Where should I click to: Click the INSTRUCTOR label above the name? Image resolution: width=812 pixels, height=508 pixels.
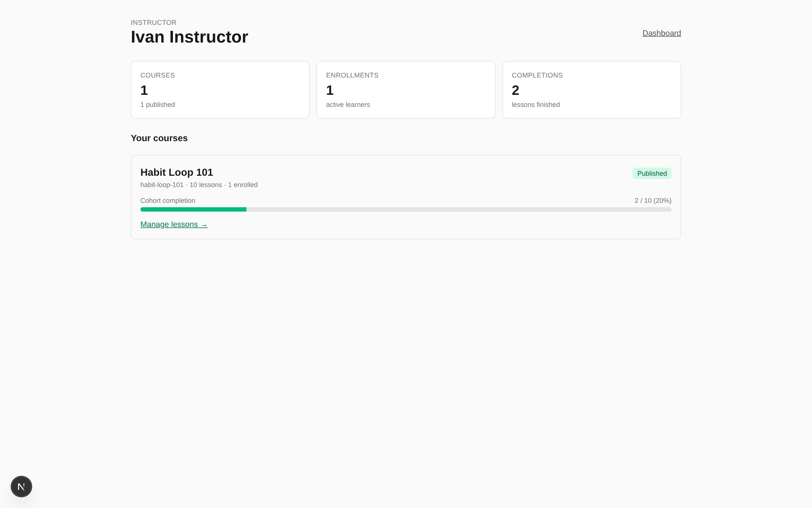(153, 23)
